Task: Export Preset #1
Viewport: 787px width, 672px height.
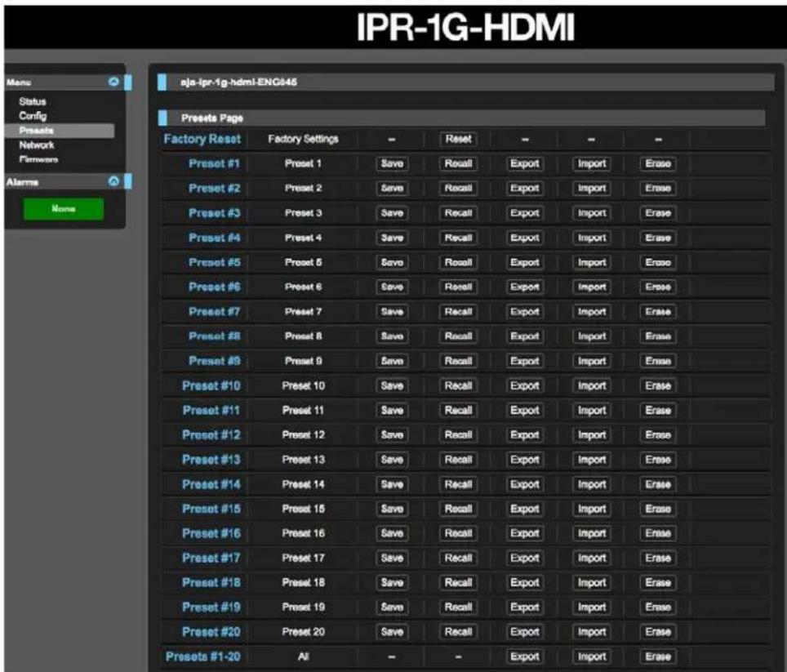Action: click(x=524, y=163)
